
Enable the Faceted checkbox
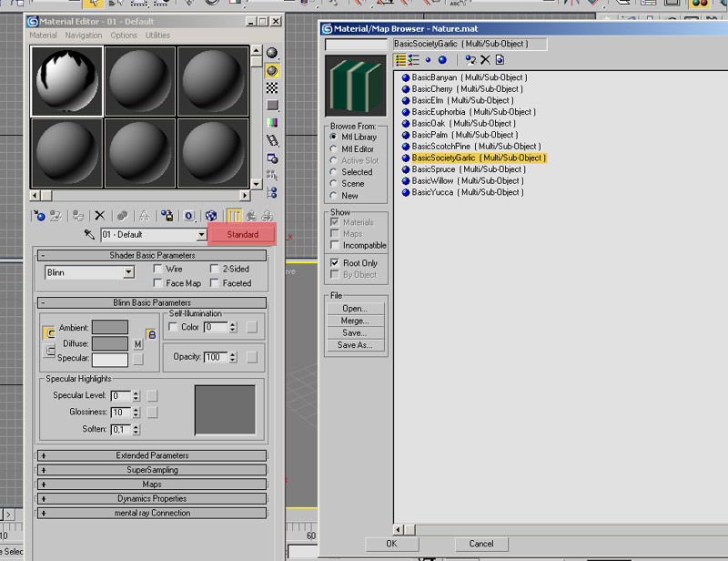coord(214,283)
